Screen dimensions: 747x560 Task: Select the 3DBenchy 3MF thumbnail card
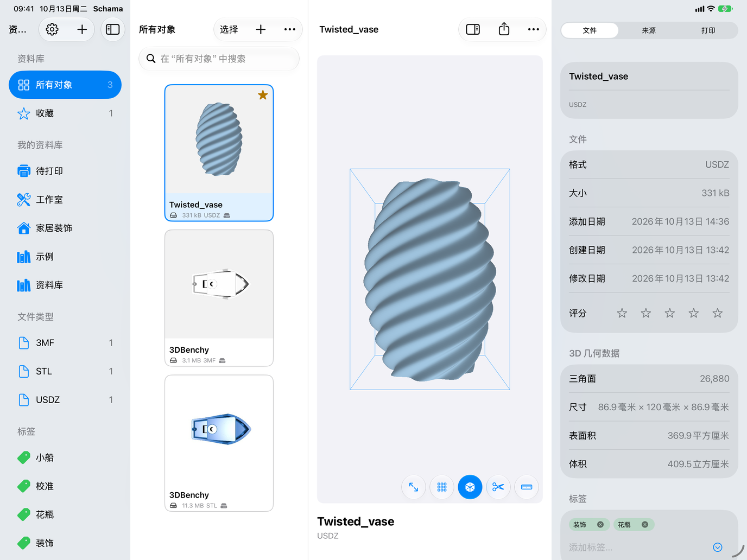(x=219, y=298)
